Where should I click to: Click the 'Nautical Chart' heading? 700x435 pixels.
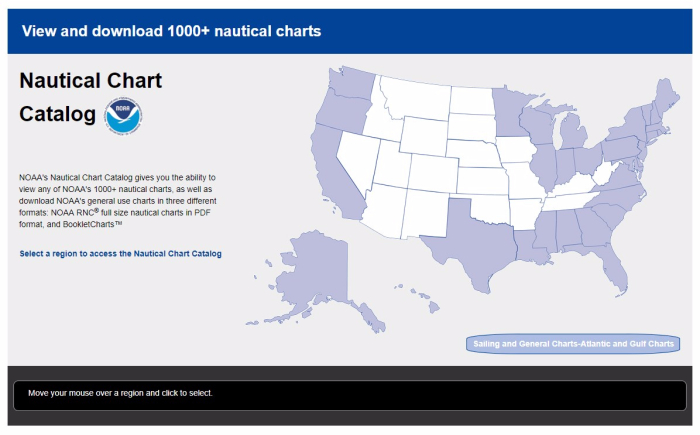click(x=91, y=81)
